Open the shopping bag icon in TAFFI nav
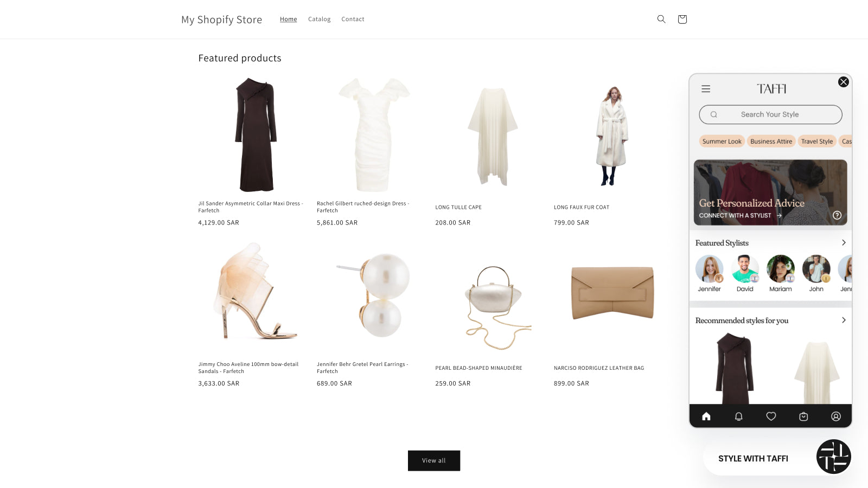This screenshot has width=868, height=488. tap(803, 416)
